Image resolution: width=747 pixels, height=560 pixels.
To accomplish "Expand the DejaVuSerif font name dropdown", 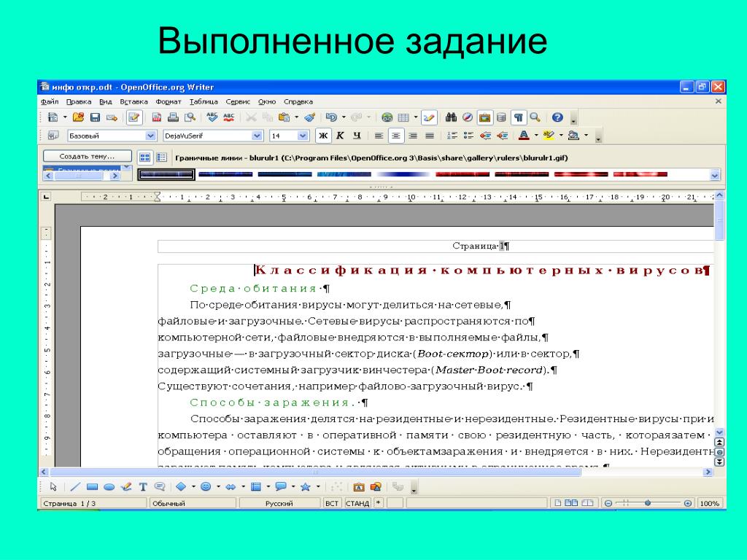I will tap(258, 136).
